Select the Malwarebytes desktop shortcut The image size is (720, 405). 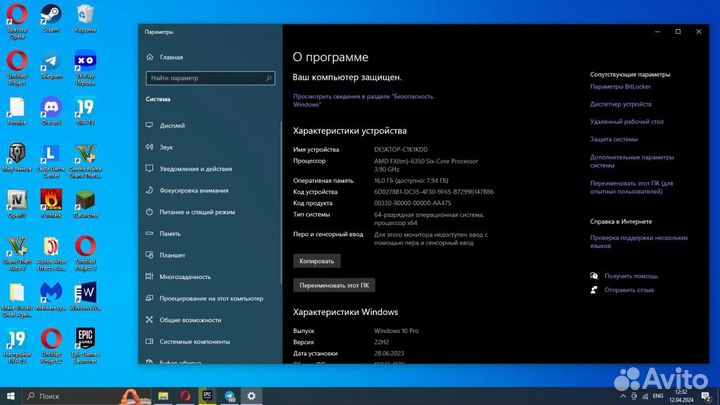(51, 297)
